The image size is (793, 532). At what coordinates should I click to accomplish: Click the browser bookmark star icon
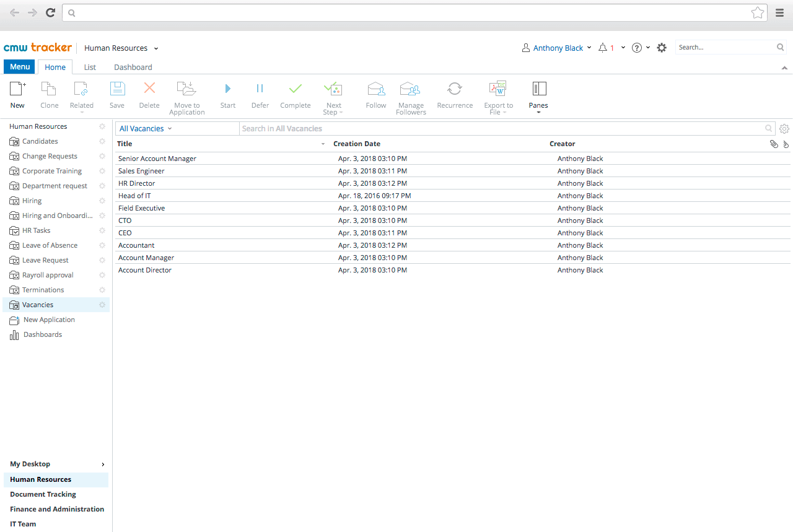coord(757,12)
